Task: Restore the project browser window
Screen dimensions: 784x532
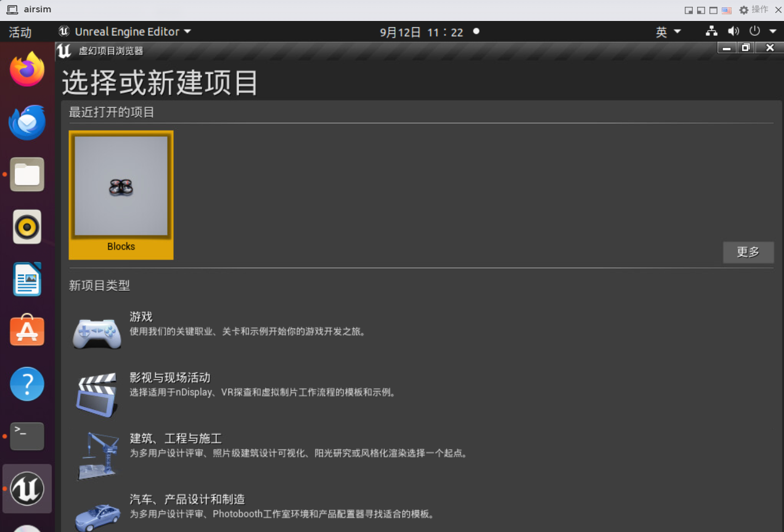Action: [746, 47]
